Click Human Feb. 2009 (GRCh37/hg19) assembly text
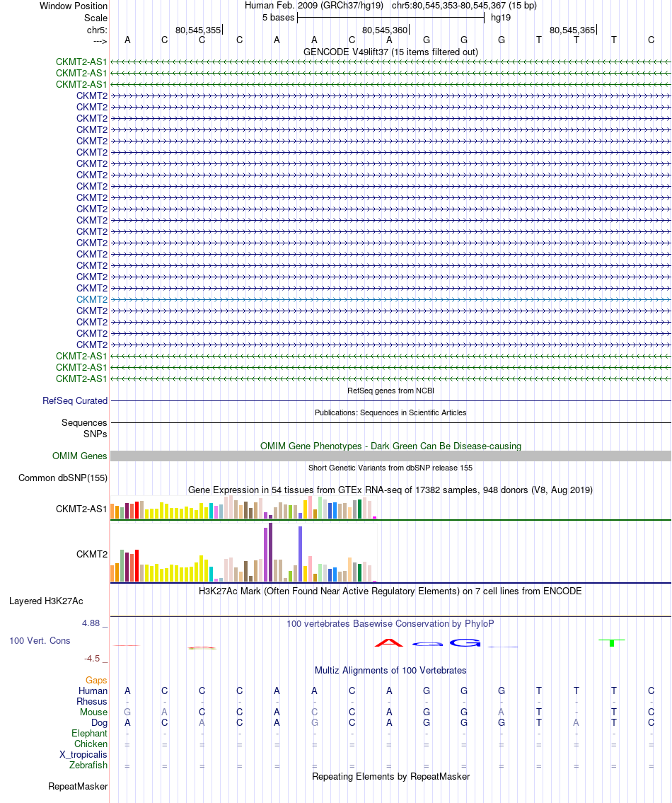 pos(313,6)
